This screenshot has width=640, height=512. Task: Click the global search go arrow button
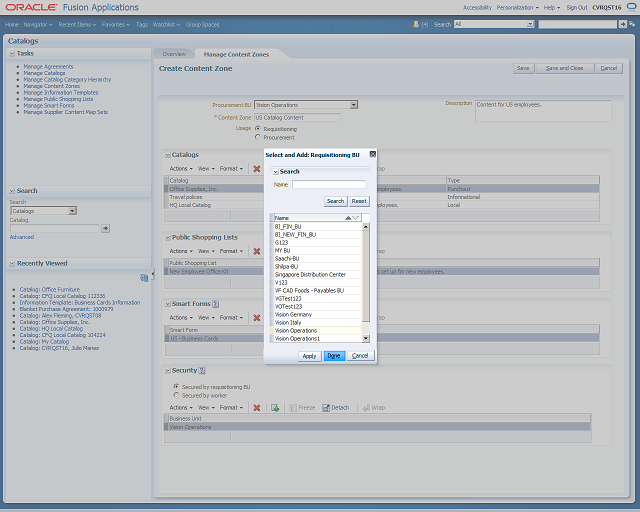[622, 24]
